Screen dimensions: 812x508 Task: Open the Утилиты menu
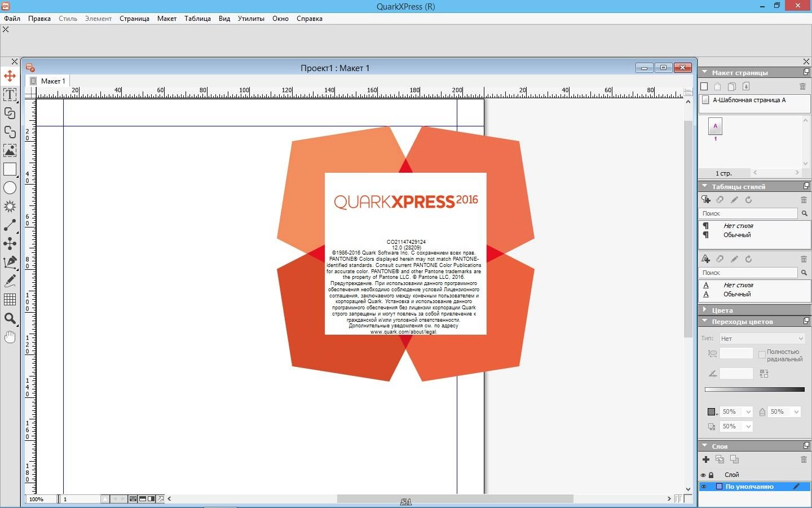click(x=251, y=19)
